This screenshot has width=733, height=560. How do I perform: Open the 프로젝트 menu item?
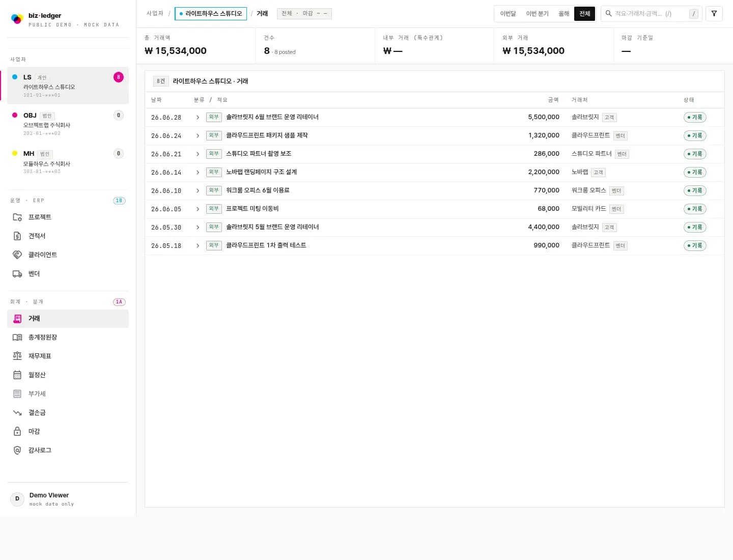click(x=68, y=217)
